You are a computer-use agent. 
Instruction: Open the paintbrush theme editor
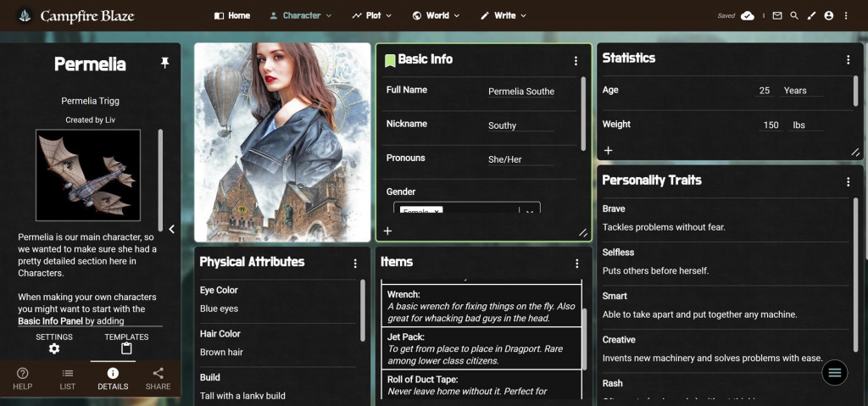(x=811, y=16)
